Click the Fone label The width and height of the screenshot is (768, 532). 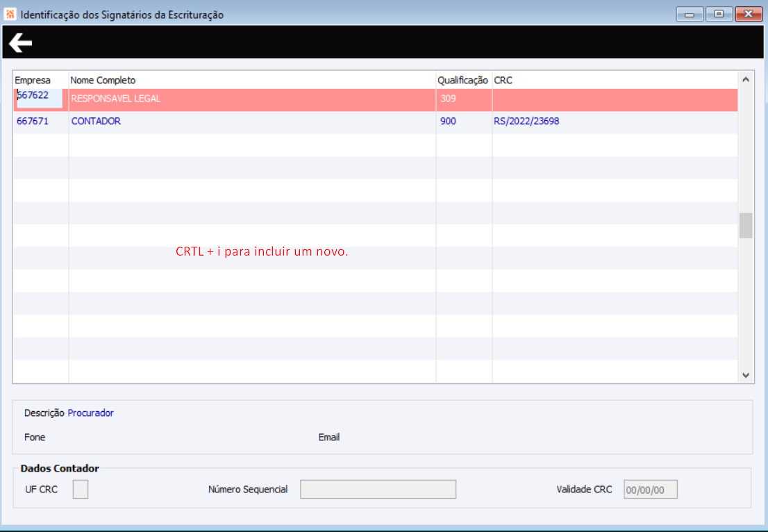35,437
